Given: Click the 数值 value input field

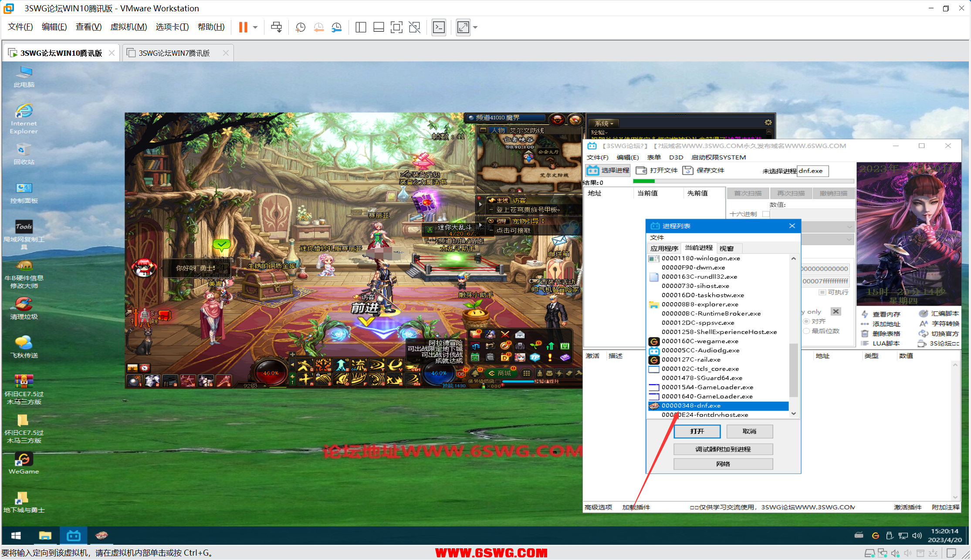Looking at the screenshot, I should point(812,214).
